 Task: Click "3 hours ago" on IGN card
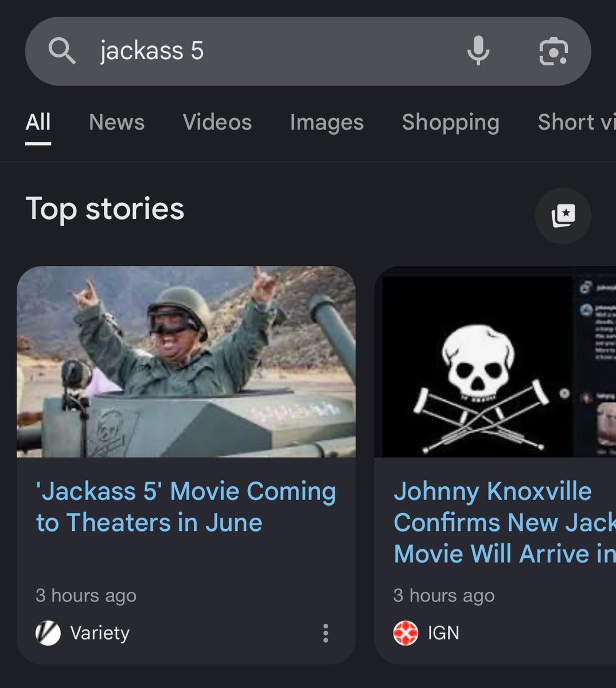[444, 596]
